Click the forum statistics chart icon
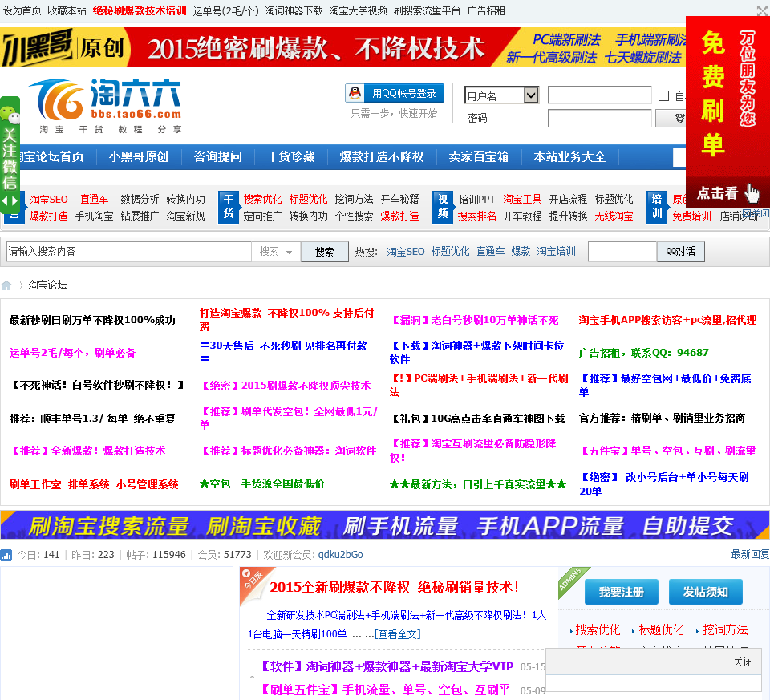 point(6,555)
